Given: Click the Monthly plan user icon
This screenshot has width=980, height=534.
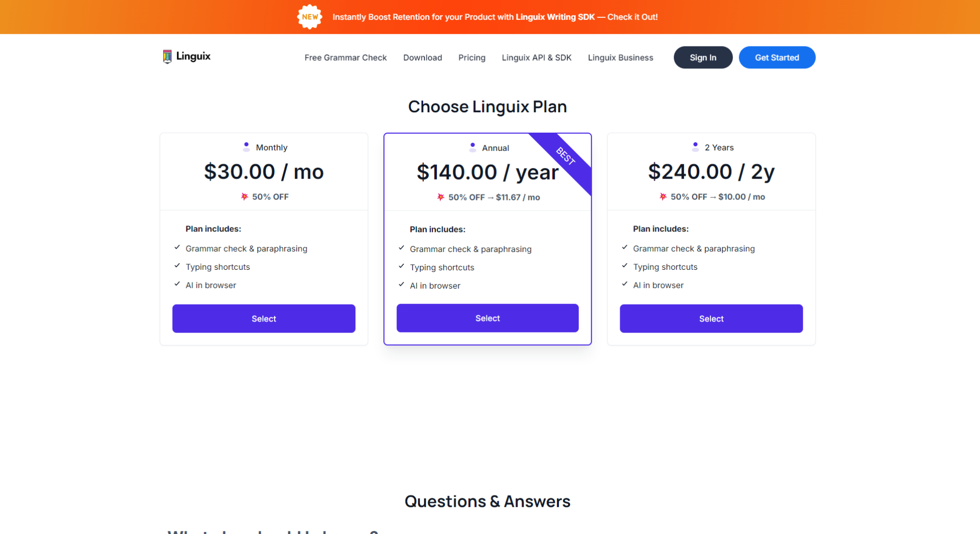Looking at the screenshot, I should click(247, 147).
